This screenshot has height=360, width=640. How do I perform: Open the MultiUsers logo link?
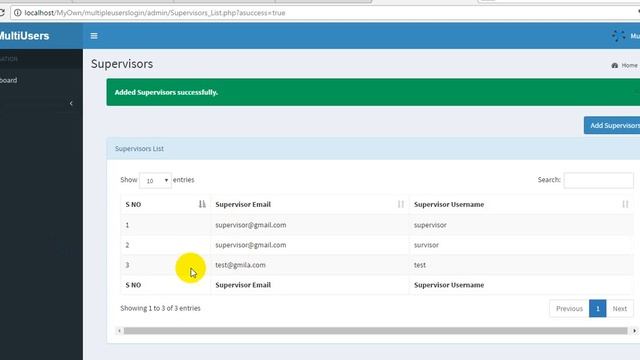[24, 36]
